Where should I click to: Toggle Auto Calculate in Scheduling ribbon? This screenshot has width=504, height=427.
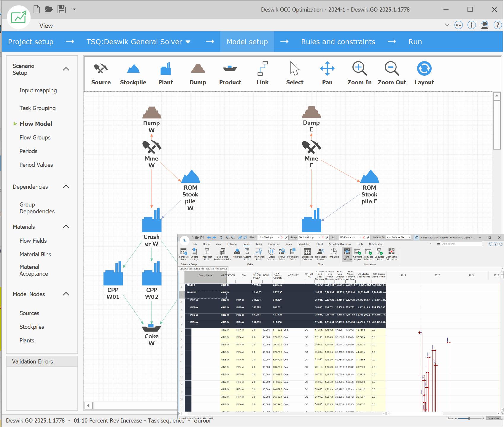[347, 254]
